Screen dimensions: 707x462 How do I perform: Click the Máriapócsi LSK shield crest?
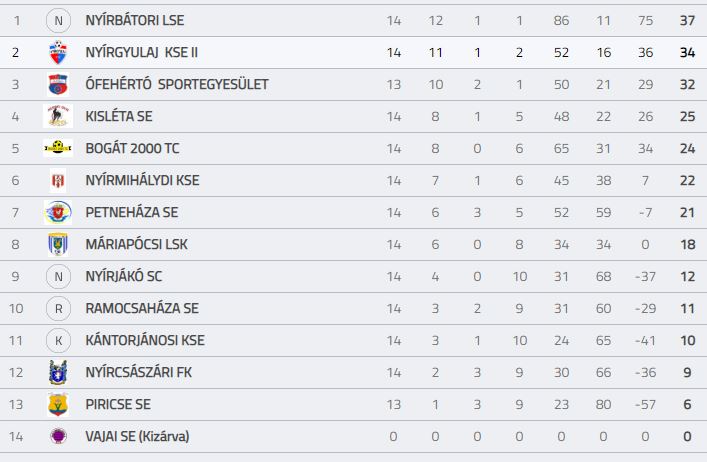tap(58, 244)
